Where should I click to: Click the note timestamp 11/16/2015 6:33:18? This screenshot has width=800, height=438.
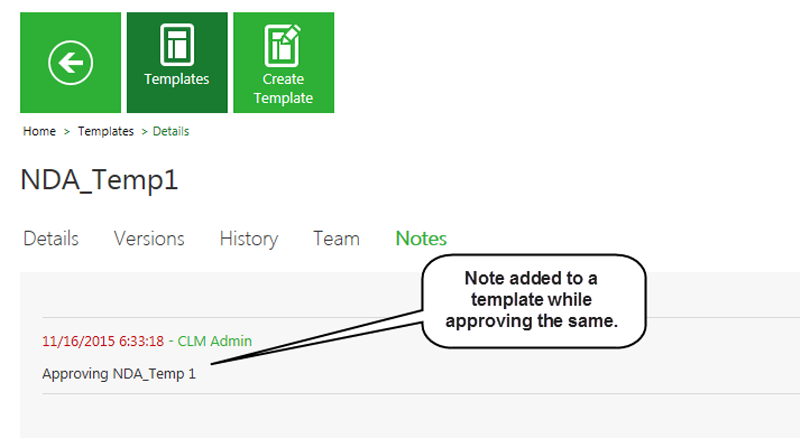pyautogui.click(x=102, y=341)
